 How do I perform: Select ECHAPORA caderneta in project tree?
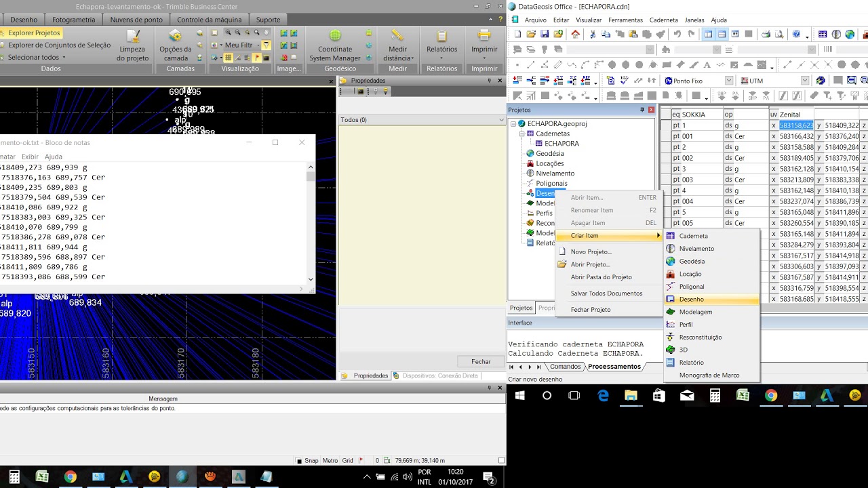[561, 144]
